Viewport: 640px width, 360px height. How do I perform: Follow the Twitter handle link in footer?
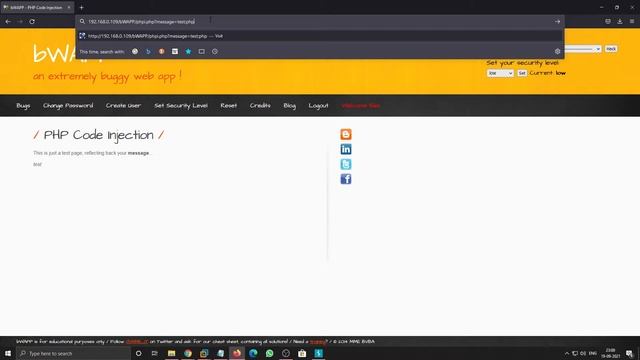point(137,342)
